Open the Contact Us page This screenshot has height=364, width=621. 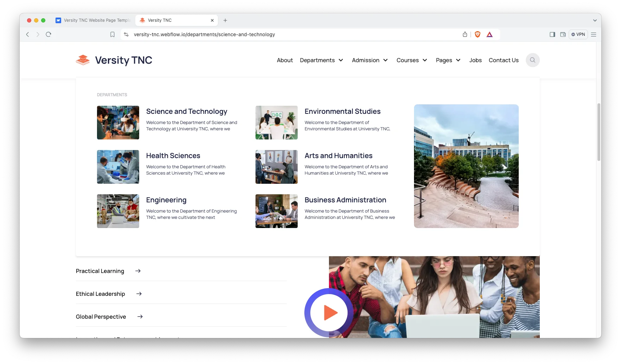coord(503,60)
